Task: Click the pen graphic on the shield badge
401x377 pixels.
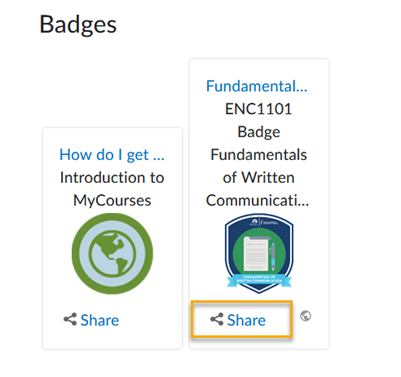Action: click(273, 256)
